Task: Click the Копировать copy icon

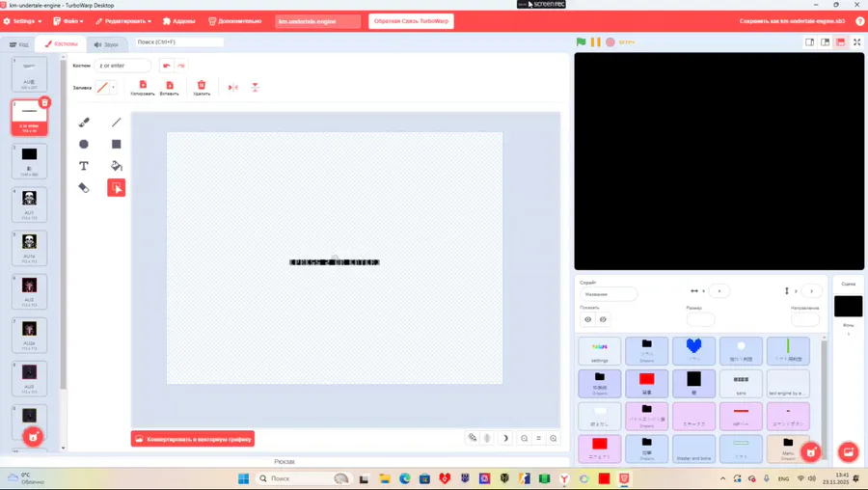Action: point(143,88)
